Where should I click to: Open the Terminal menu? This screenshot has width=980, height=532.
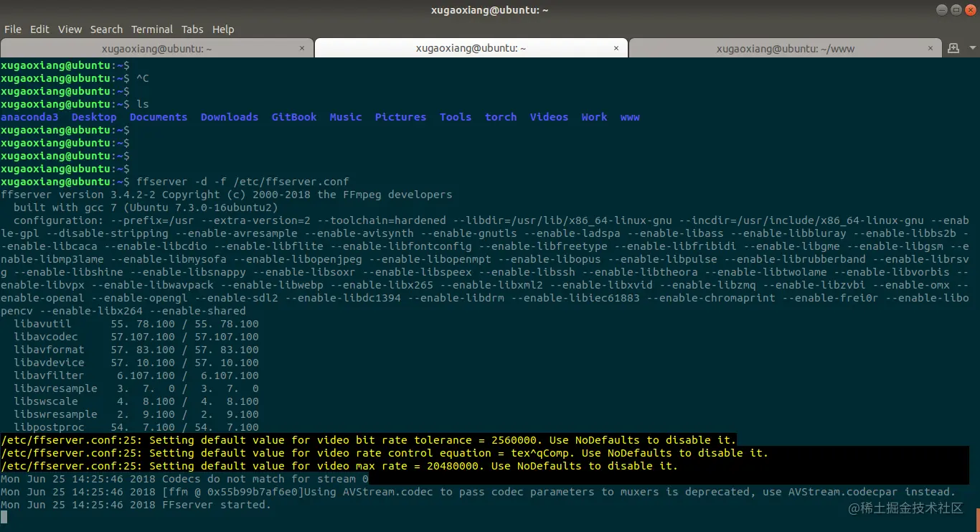(x=151, y=29)
